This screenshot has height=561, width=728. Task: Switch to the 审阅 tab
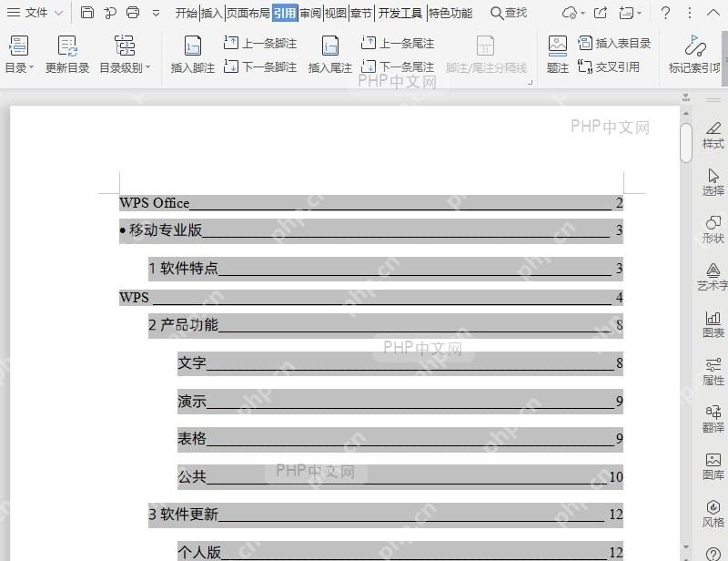pos(310,13)
